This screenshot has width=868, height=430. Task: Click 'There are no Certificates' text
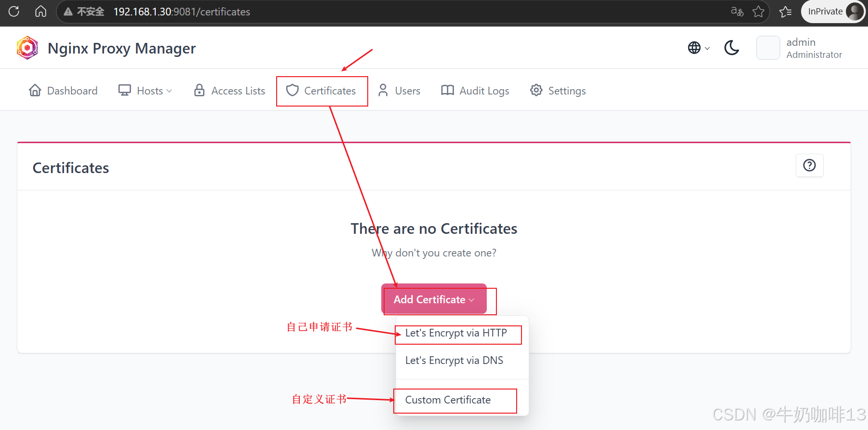click(x=434, y=228)
